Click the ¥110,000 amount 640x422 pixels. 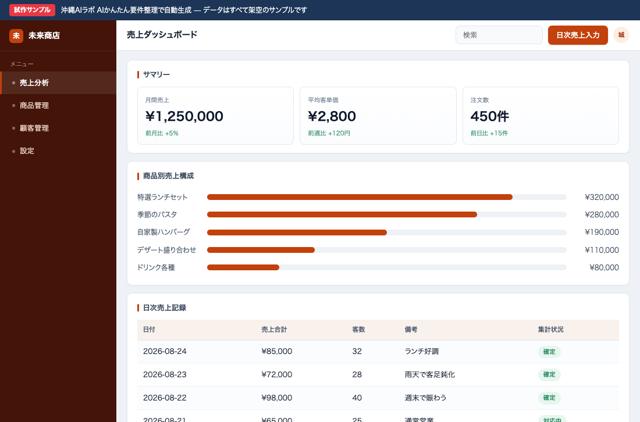coord(602,250)
